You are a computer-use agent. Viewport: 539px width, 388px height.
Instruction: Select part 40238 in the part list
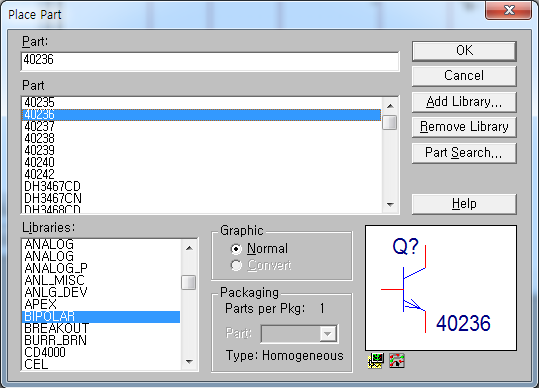(x=201, y=139)
